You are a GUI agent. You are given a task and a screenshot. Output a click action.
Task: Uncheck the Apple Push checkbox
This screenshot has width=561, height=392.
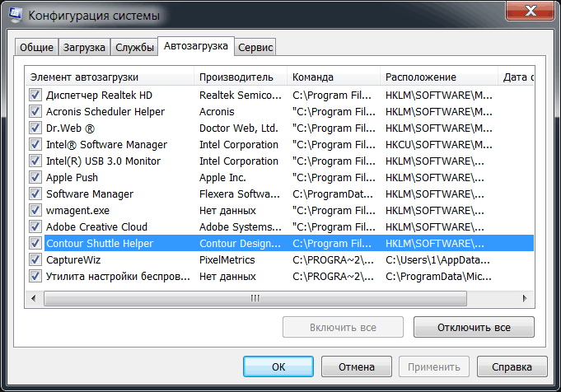(35, 177)
